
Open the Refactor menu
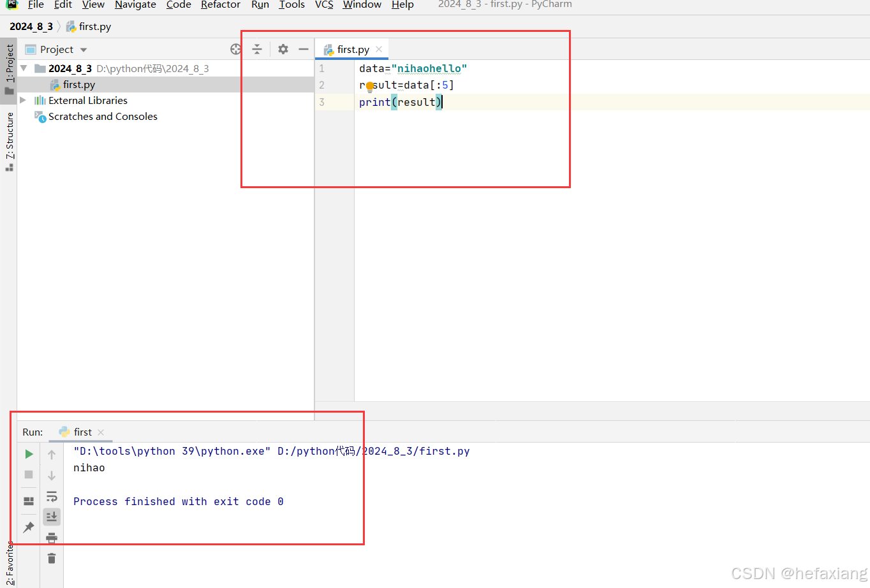[x=220, y=5]
